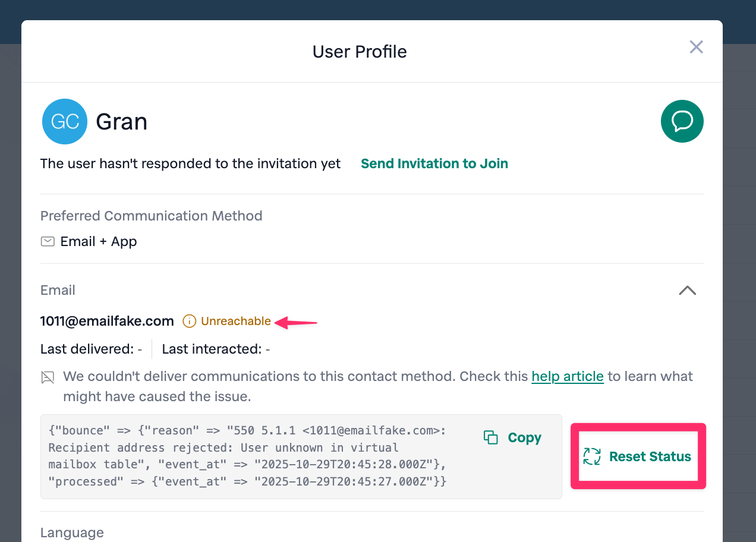
Task: Click the info icon beside Unreachable
Action: tap(189, 322)
